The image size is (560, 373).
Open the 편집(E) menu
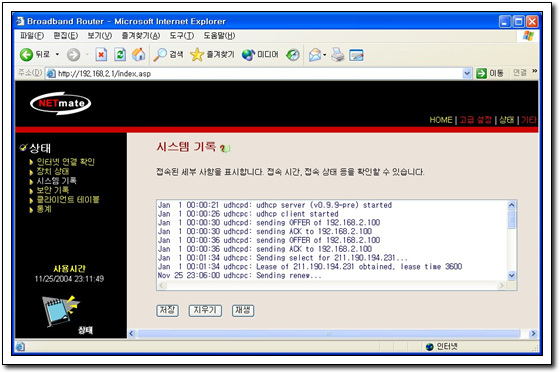(66, 36)
